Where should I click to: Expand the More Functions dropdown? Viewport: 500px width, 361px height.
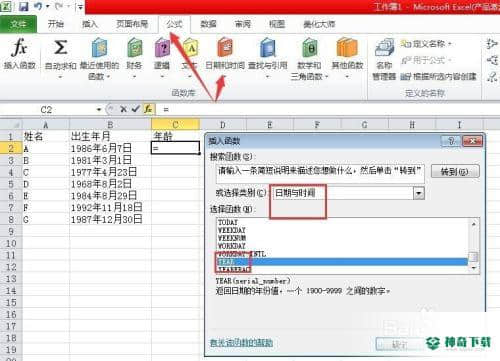(347, 77)
